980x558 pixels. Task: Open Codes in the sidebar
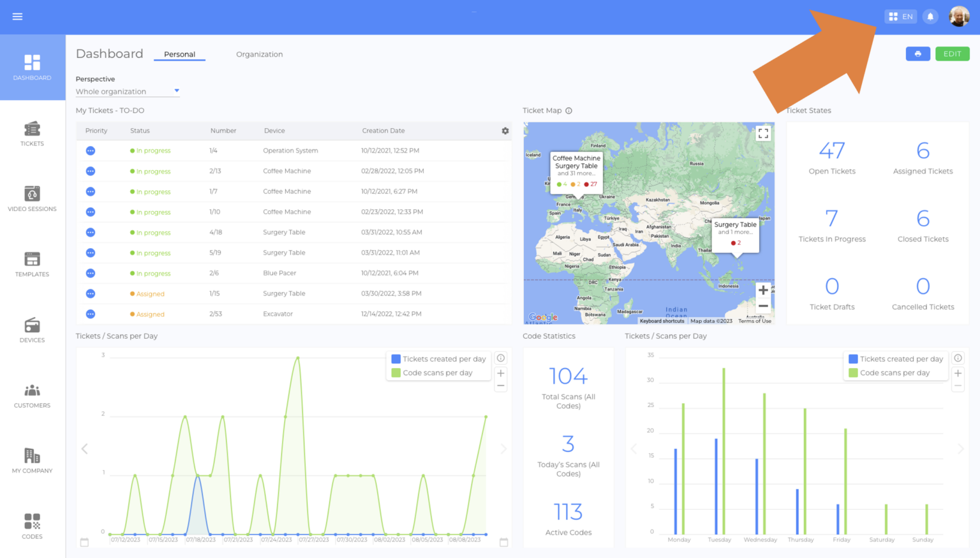coord(32,527)
